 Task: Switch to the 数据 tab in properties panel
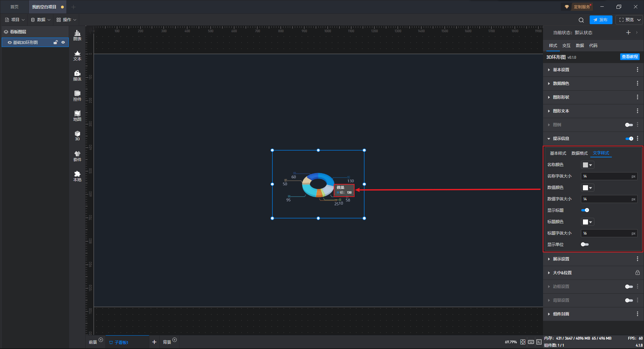point(580,46)
